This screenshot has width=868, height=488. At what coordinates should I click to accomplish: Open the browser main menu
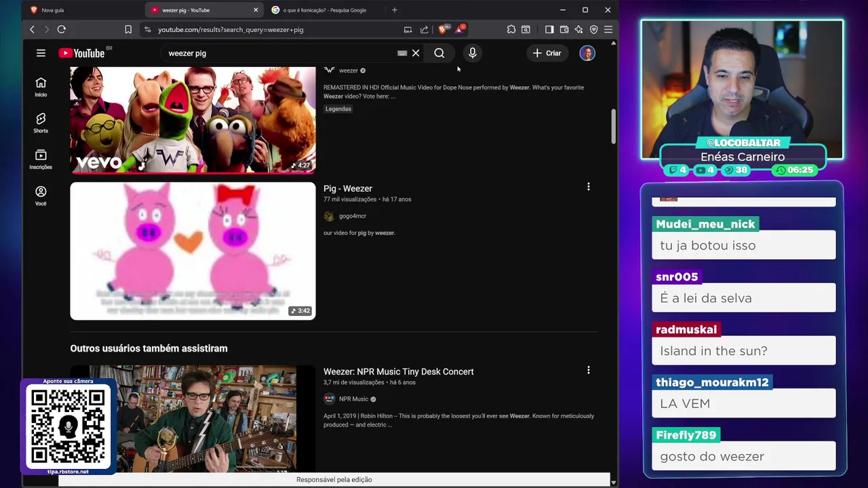[x=608, y=29]
